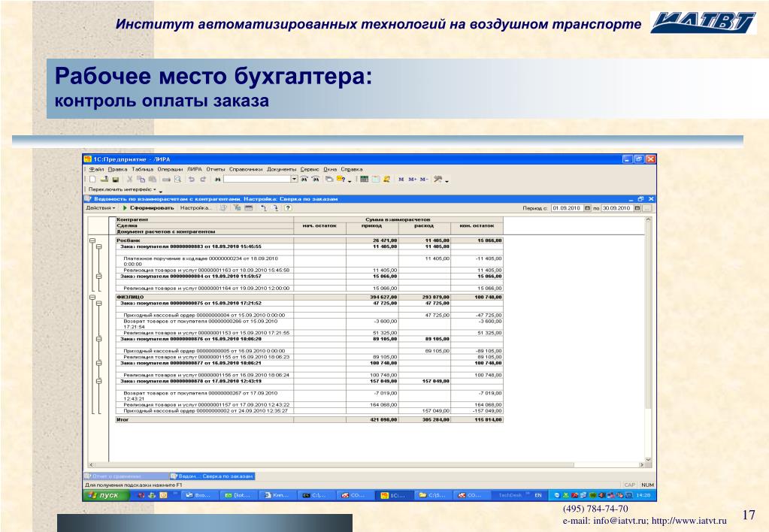Screen dimensions: 769x532
Task: Click the Настройка... button
Action: tap(195, 208)
